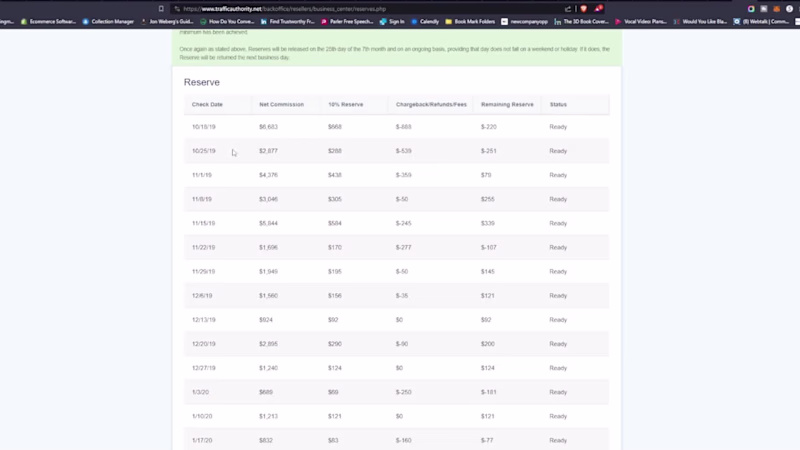800x450 pixels.
Task: Select the 11/29/19 check date cell
Action: (x=204, y=271)
